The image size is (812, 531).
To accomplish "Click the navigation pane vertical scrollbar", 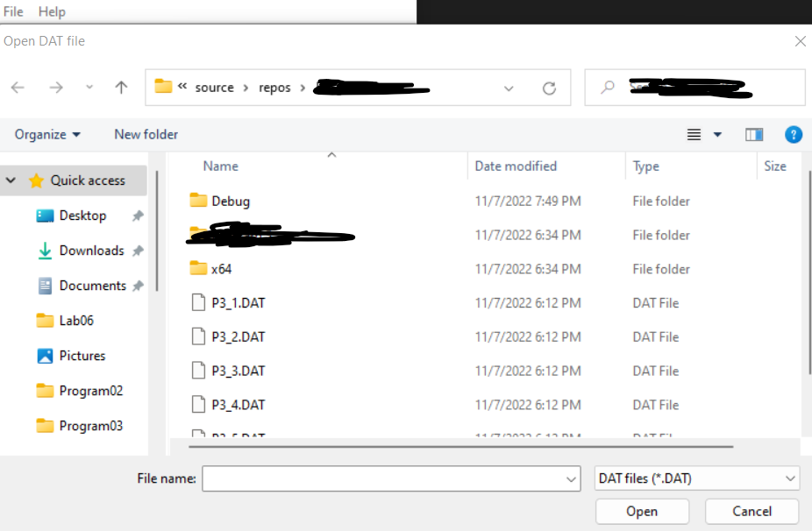I will (x=157, y=230).
